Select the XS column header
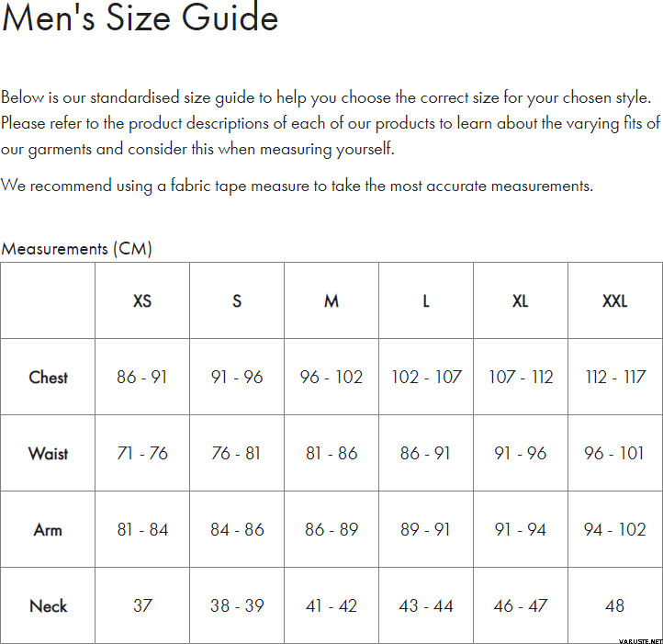Viewport: 663px width, 644px height. pyautogui.click(x=142, y=300)
